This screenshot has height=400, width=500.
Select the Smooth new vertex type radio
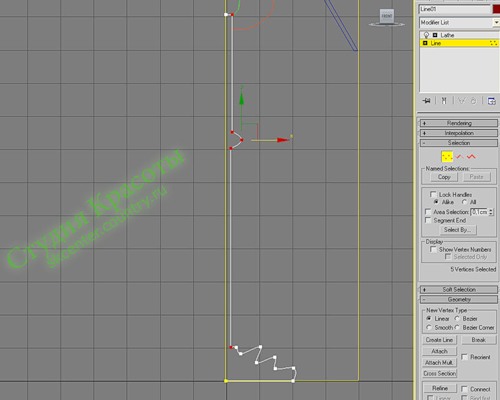[429, 327]
